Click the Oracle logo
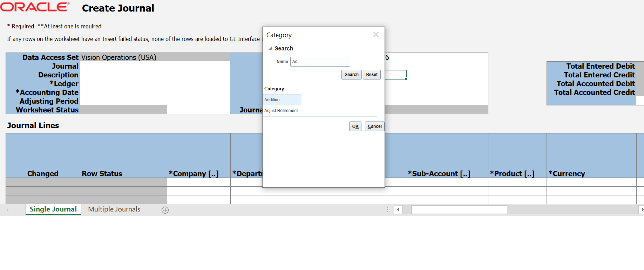644x270 pixels. point(35,7)
